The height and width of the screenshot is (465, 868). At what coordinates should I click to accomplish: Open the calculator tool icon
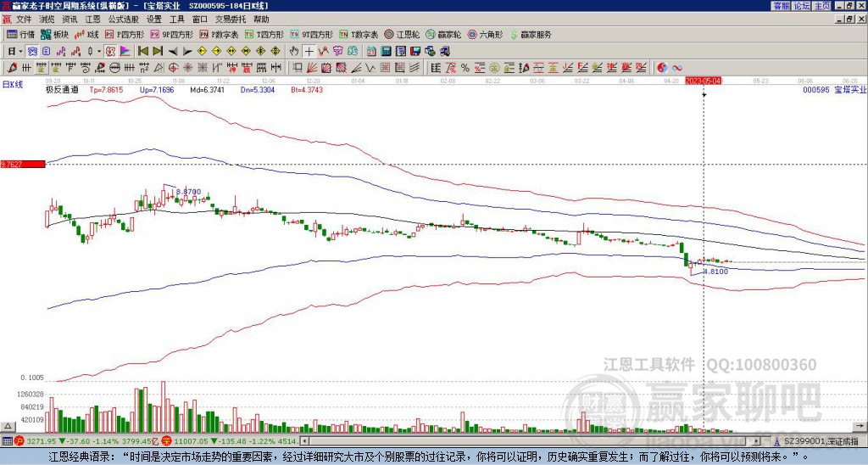pos(386,52)
